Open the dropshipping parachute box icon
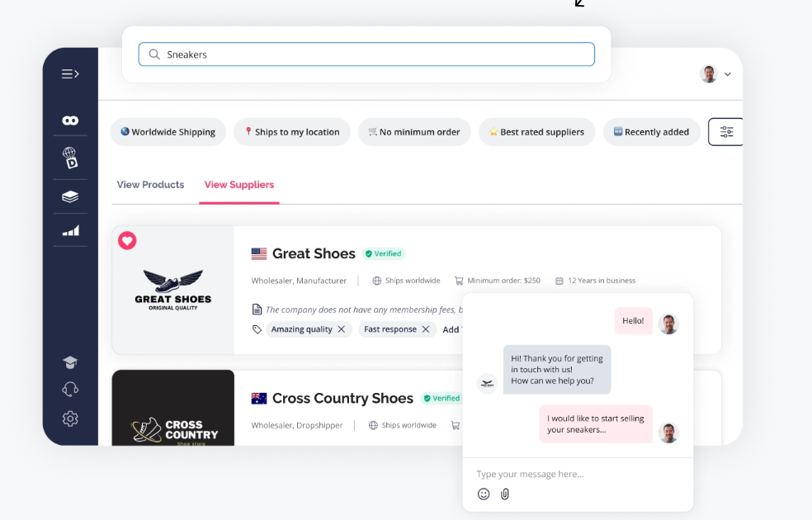Image resolution: width=812 pixels, height=520 pixels. [x=70, y=158]
